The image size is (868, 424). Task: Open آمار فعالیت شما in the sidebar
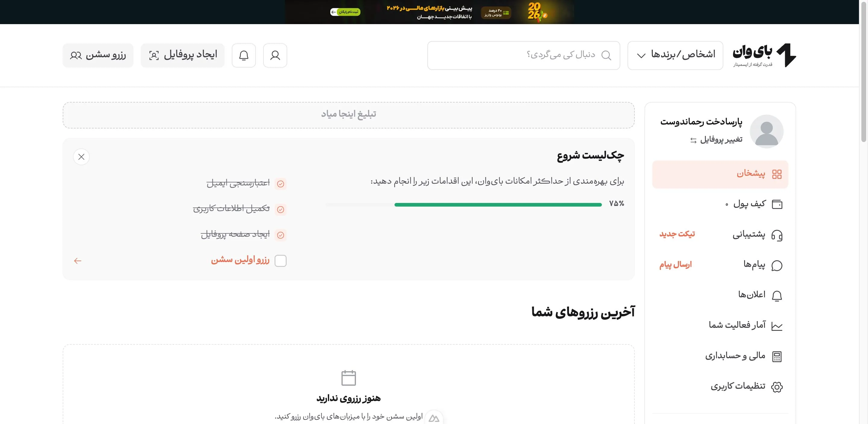[x=720, y=326]
